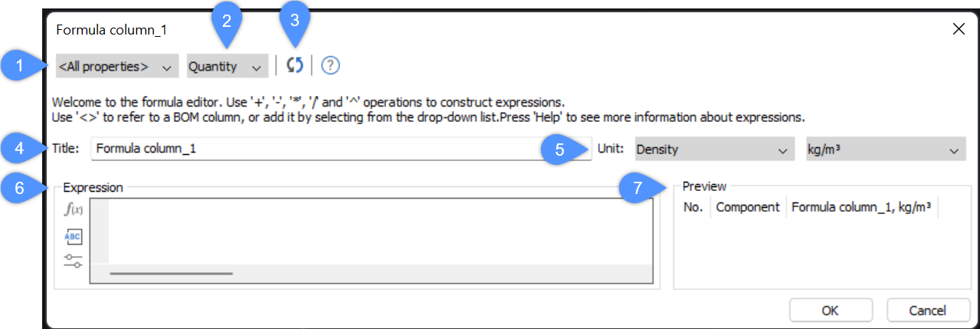This screenshot has width=980, height=329.
Task: Click the Expression box horizontal scrollbar
Action: coord(172,272)
